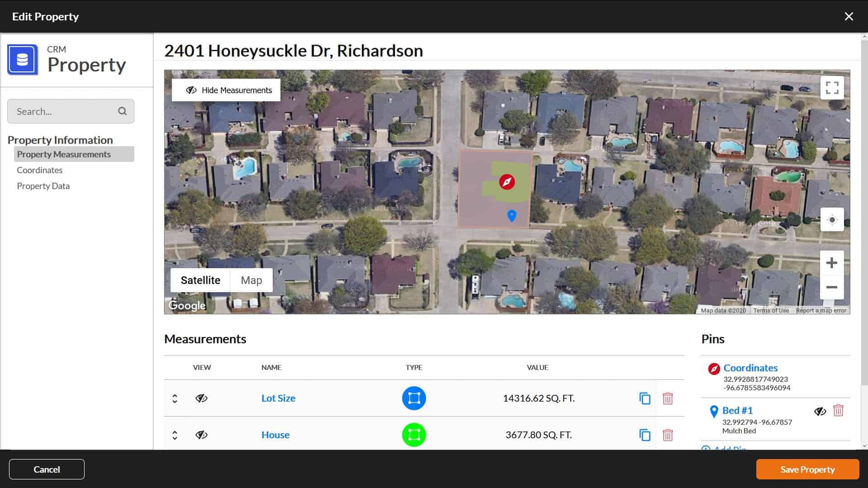Click the 32.9928817749023 latitude text
Screen dimensions: 868x488
[755, 379]
